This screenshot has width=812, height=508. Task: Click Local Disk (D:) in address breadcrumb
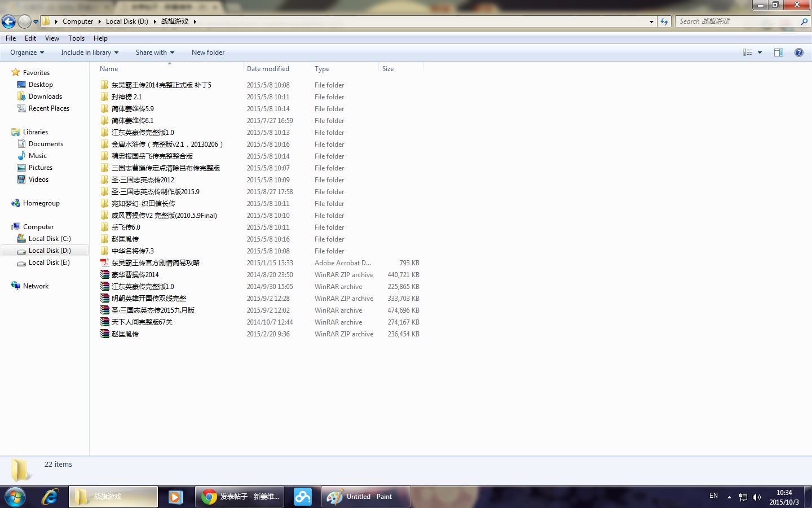click(127, 21)
